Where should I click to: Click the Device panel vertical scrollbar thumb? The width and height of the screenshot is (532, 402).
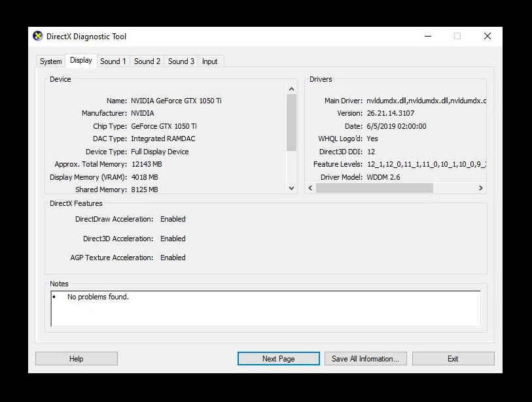[291, 122]
